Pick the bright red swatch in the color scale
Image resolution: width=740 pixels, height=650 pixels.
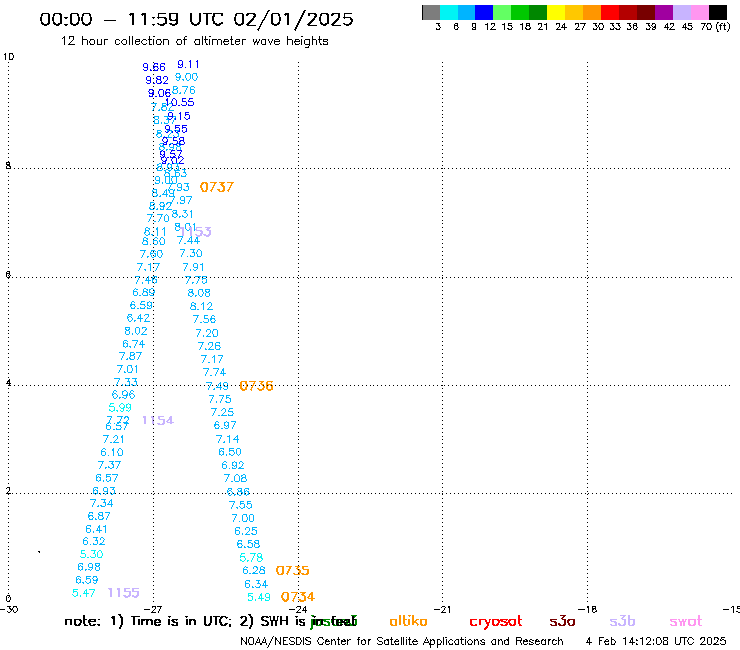(x=610, y=12)
